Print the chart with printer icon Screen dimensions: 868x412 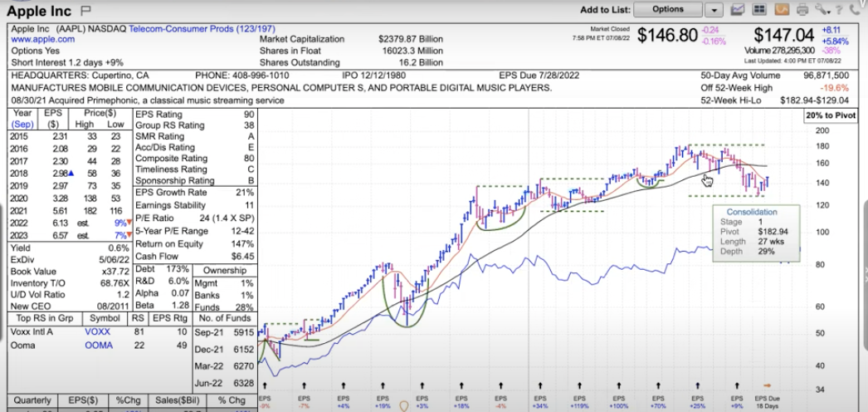point(802,10)
